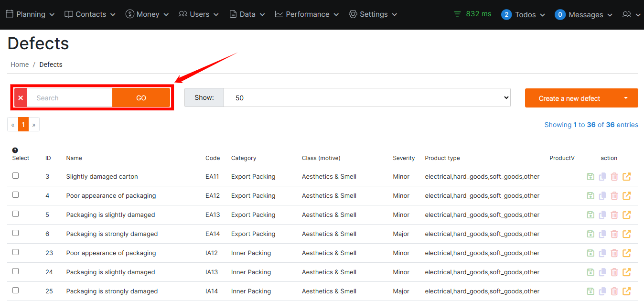Open defect ID 6 via external link icon
644x301 pixels.
pyautogui.click(x=627, y=234)
